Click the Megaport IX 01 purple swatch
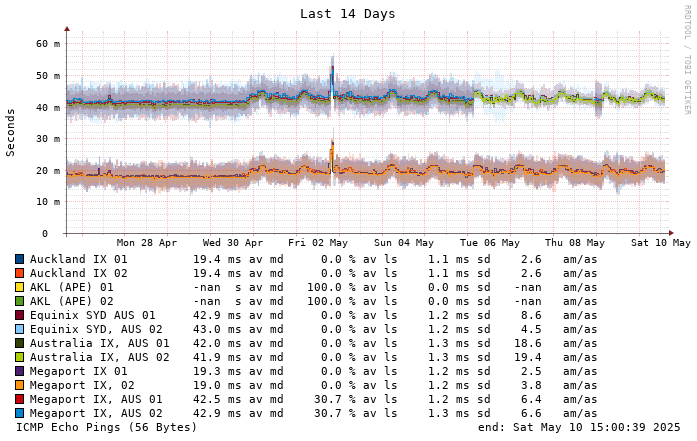Screen dimensions: 697x441 pyautogui.click(x=20, y=371)
